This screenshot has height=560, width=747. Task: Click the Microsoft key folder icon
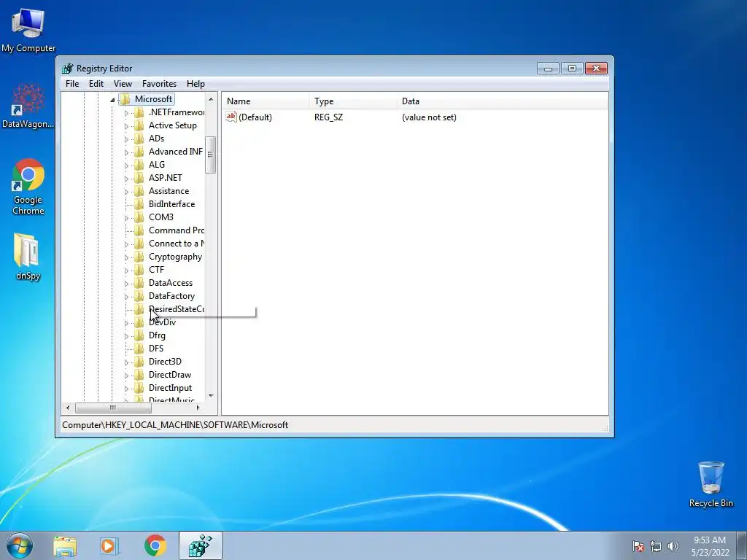[125, 99]
